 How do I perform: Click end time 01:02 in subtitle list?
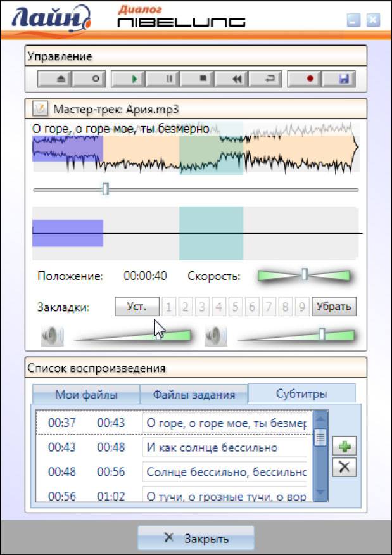[x=111, y=496]
